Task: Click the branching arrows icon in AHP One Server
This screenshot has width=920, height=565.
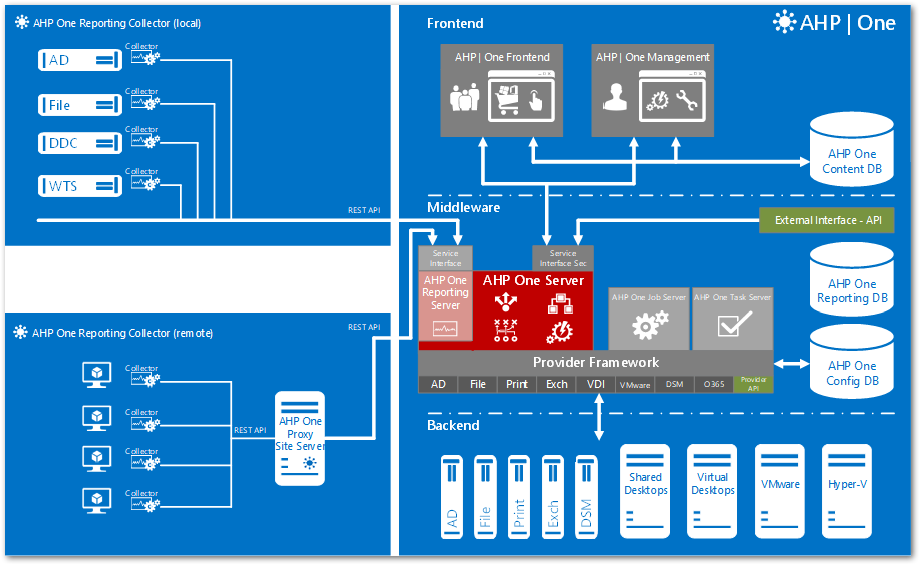Action: 505,303
